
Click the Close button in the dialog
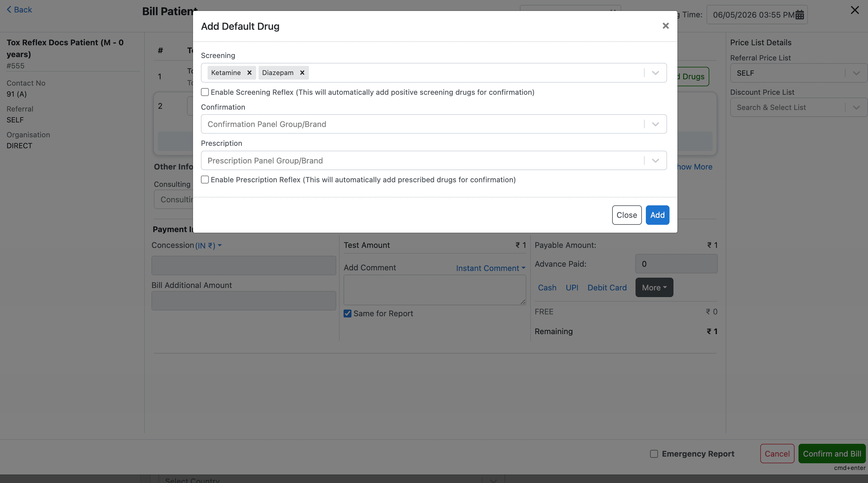[x=627, y=215]
